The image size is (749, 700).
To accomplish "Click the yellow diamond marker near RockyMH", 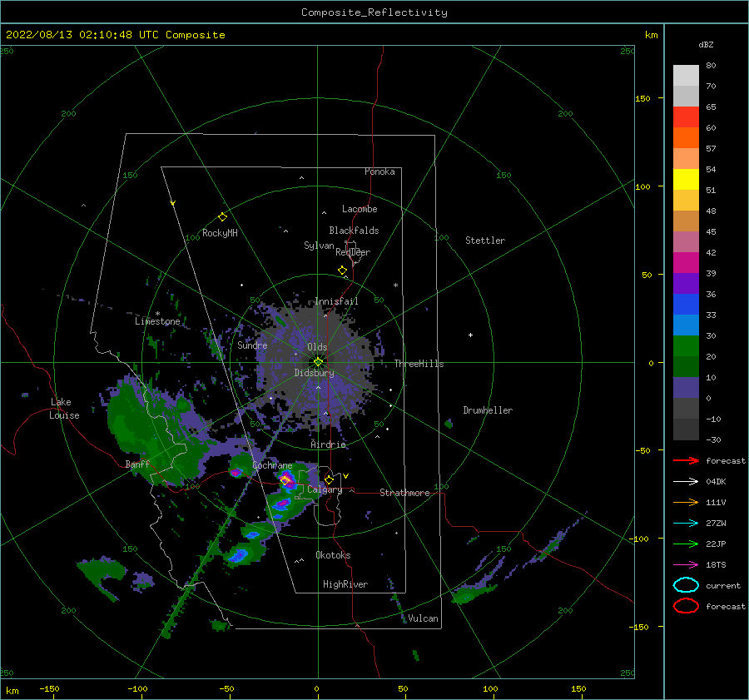I will click(x=222, y=217).
